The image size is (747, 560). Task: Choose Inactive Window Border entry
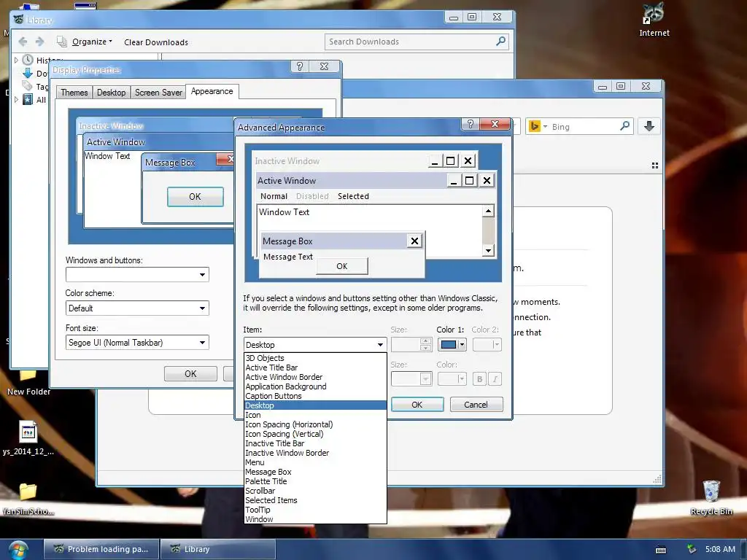click(315, 454)
